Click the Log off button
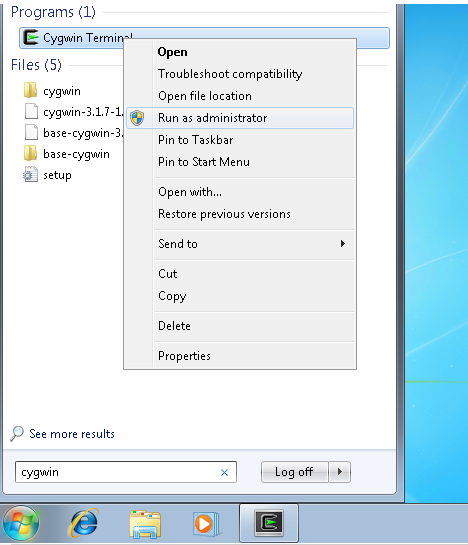This screenshot has height=545, width=468. pyautogui.click(x=294, y=472)
